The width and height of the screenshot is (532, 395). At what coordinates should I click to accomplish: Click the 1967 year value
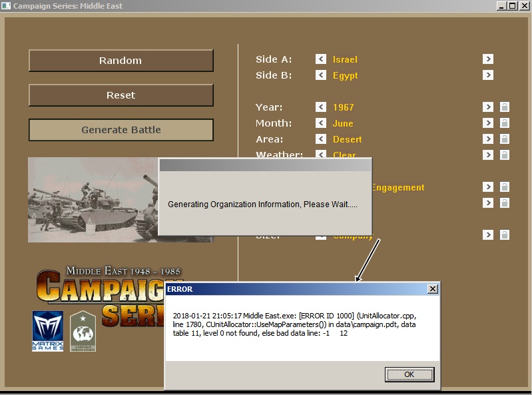click(x=344, y=107)
